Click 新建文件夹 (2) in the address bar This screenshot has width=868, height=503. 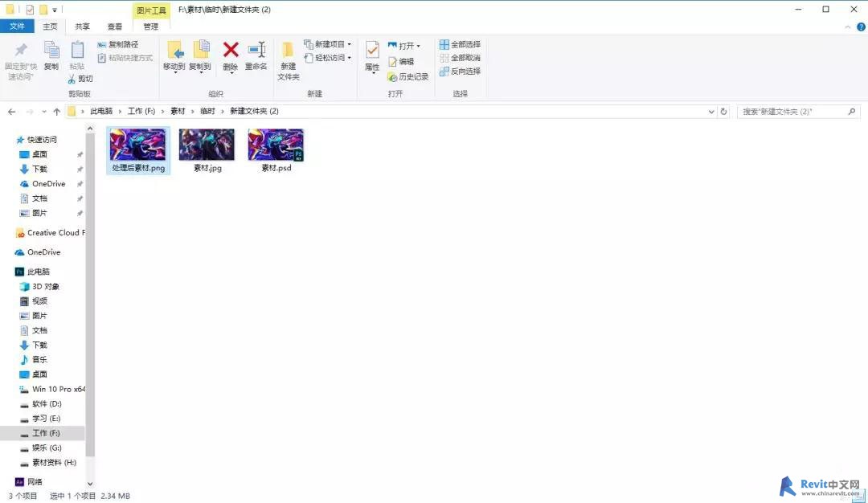click(254, 111)
